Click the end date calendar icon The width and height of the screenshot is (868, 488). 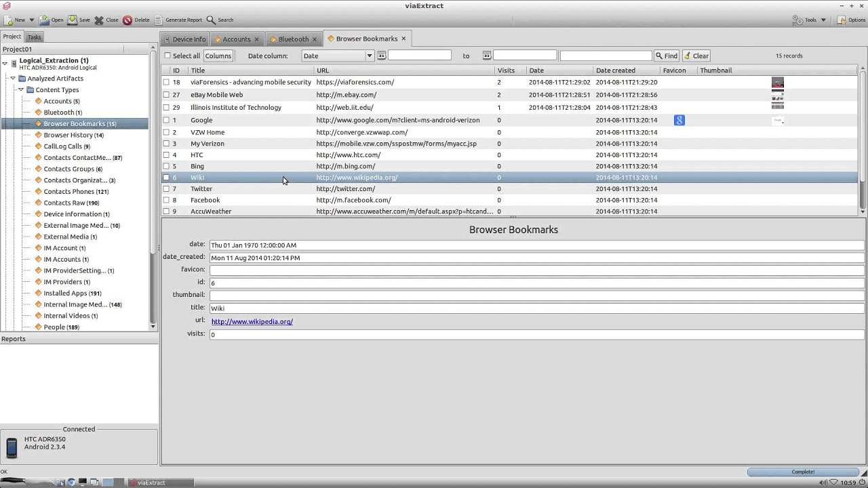click(x=487, y=56)
